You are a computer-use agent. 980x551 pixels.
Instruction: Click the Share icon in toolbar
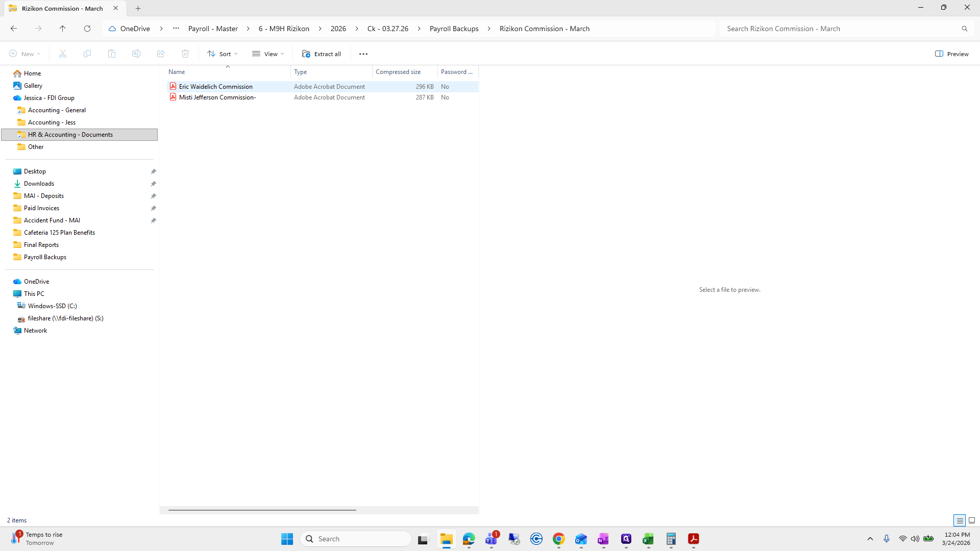coord(161,54)
